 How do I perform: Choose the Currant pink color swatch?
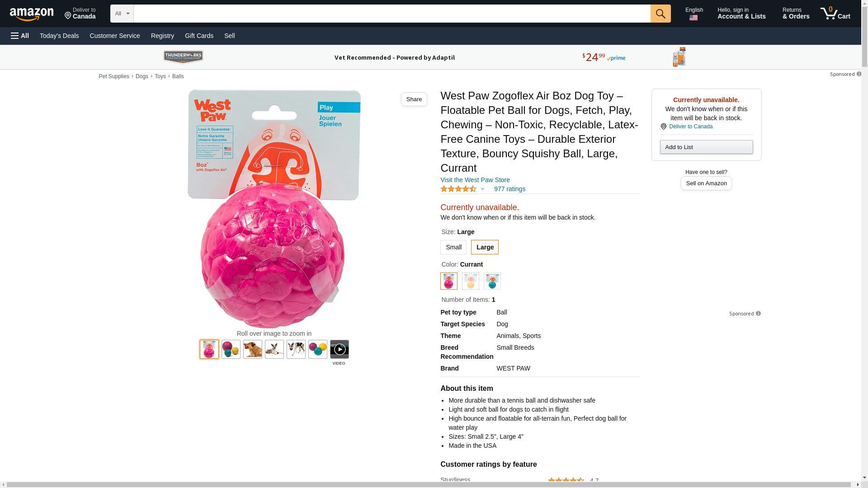449,281
